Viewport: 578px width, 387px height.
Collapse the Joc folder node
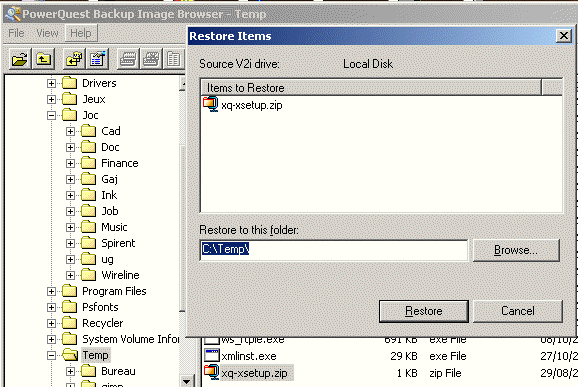[51, 116]
